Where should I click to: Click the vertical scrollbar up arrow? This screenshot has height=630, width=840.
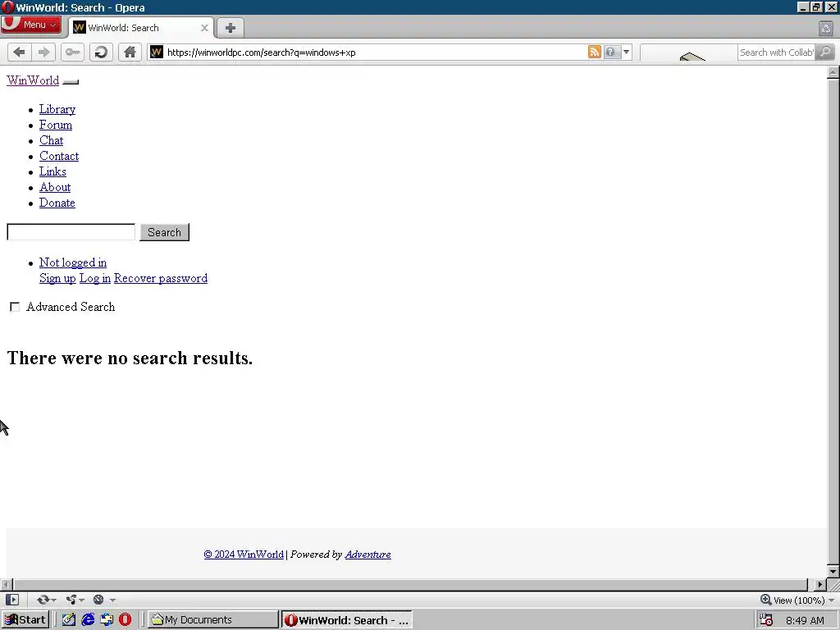(x=833, y=72)
